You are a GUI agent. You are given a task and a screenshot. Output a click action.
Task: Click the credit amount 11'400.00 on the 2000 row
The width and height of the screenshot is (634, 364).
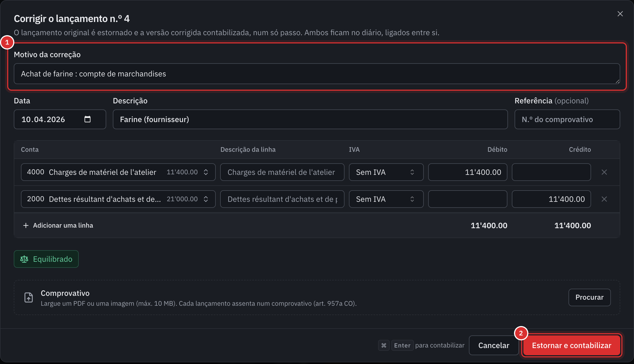pos(551,199)
